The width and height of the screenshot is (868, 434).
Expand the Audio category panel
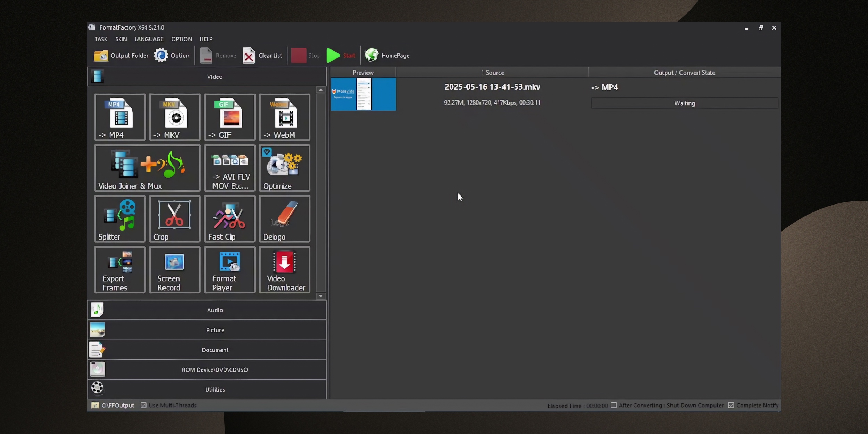pos(207,310)
